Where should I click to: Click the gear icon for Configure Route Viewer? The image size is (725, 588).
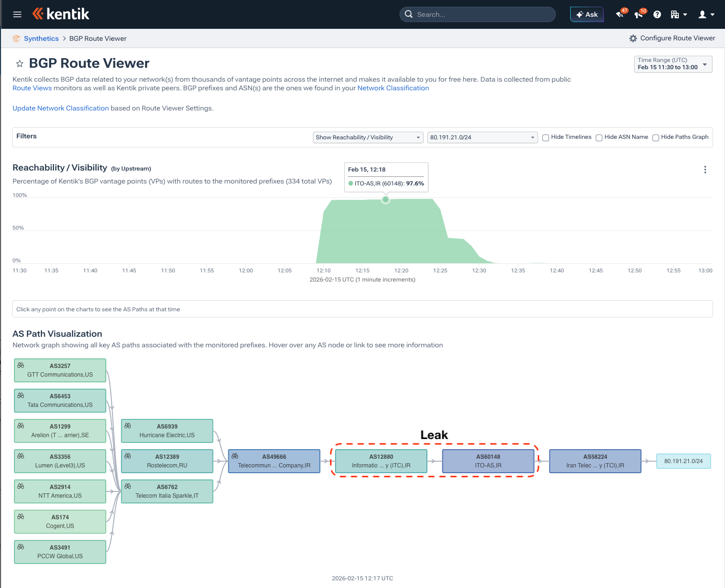(633, 38)
